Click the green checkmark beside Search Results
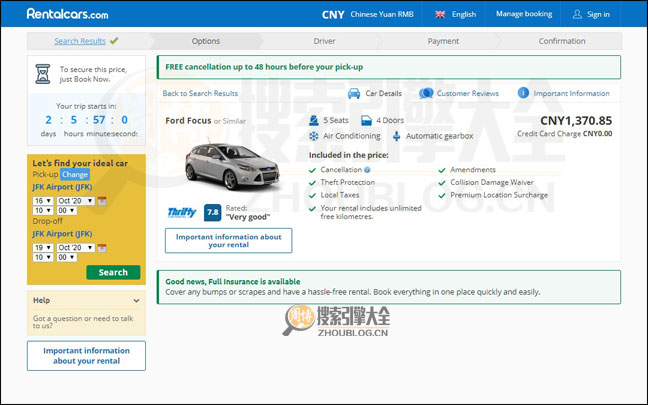Viewport: 648px width, 405px height. 114,41
